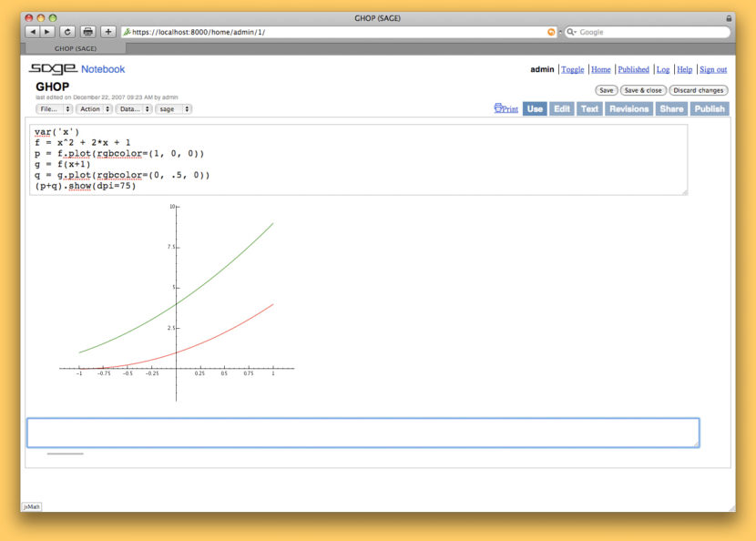Open the Published link
The height and width of the screenshot is (541, 756).
point(634,69)
